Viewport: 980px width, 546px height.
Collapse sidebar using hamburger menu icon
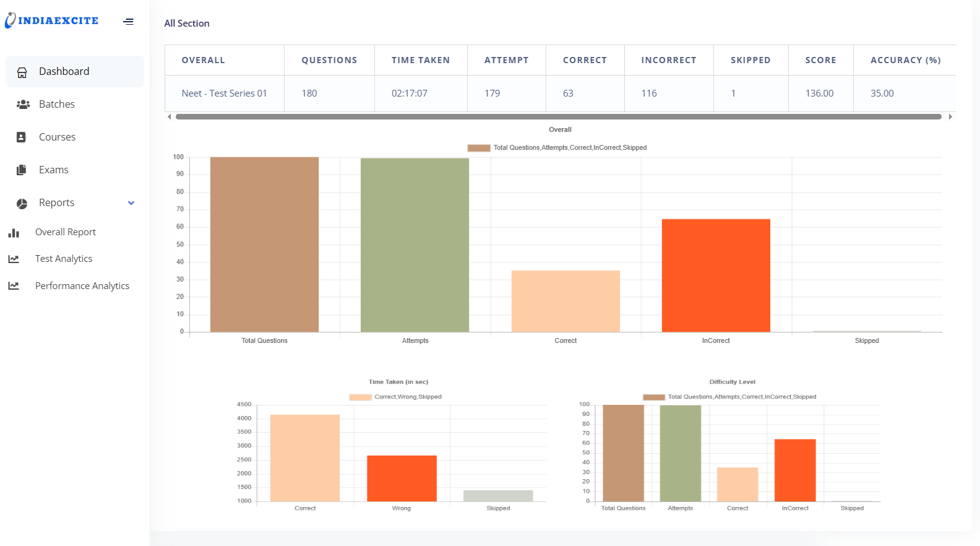point(128,22)
